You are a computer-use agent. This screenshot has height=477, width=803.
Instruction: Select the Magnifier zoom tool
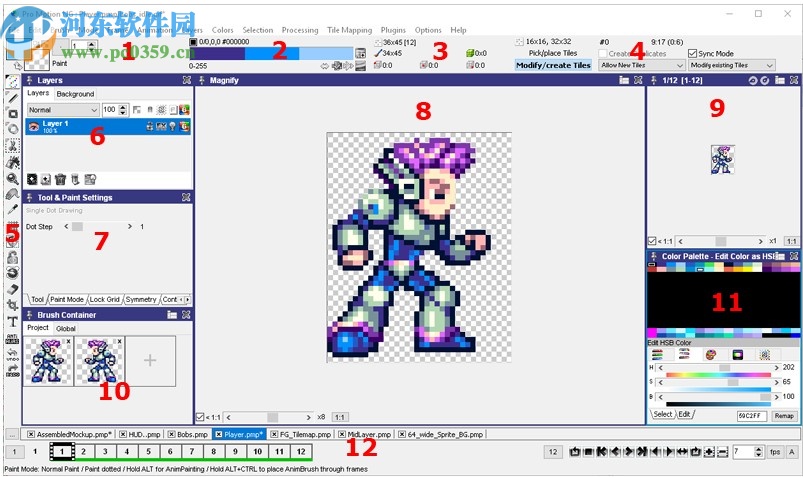tap(13, 178)
